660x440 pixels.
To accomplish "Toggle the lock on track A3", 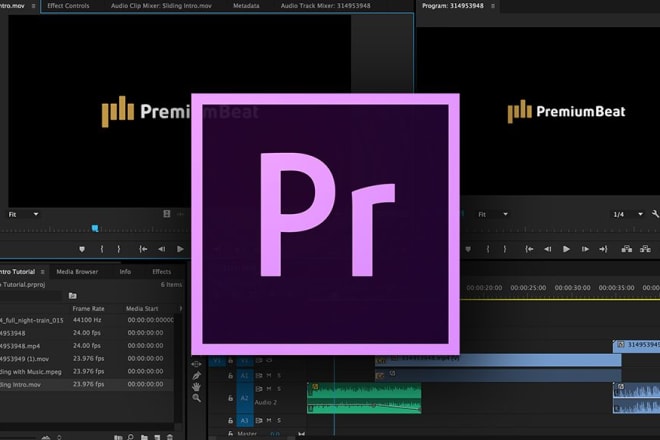I will [x=231, y=420].
